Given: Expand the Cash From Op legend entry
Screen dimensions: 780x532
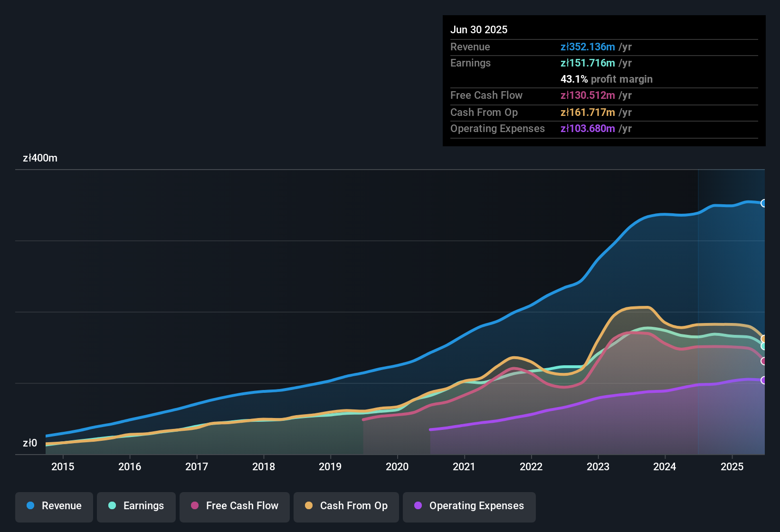Looking at the screenshot, I should coord(346,506).
